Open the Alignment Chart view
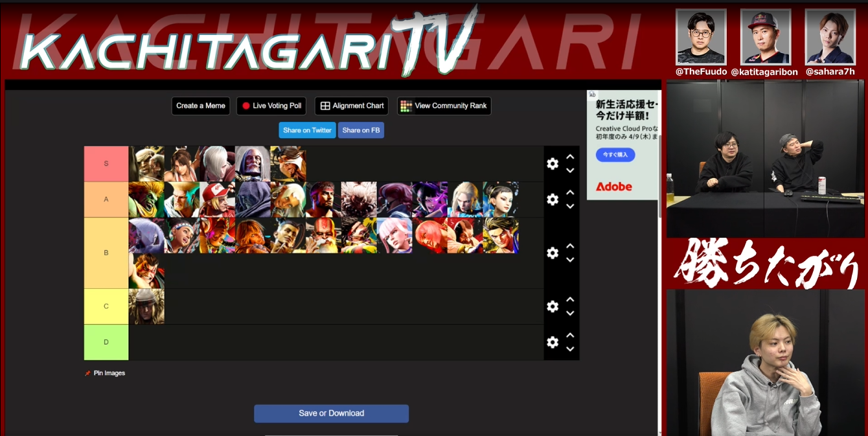This screenshot has height=436, width=868. (352, 106)
